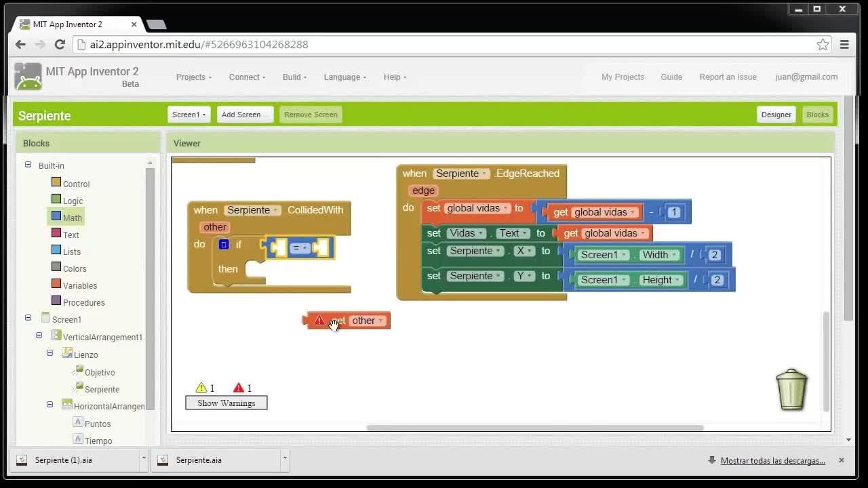Open the Build menu
Screen dimensions: 868x488
295,77
